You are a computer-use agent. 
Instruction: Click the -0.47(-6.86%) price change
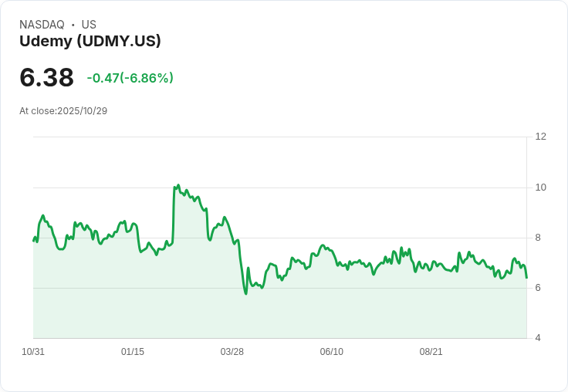coord(130,78)
